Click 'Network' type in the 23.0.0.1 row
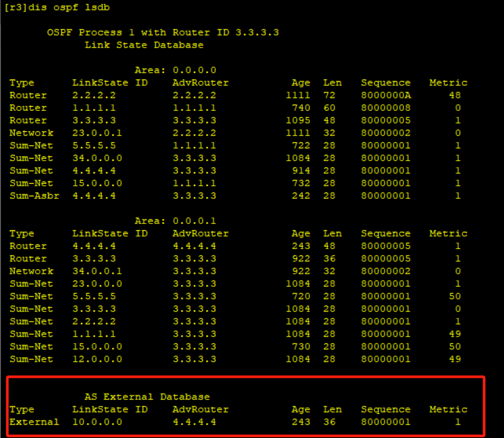The image size is (504, 438). [x=31, y=133]
